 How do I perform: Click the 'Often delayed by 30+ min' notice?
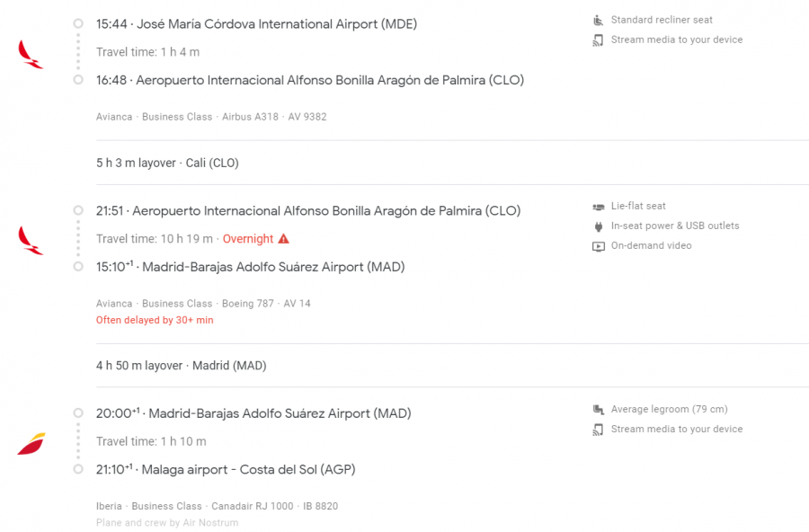155,320
